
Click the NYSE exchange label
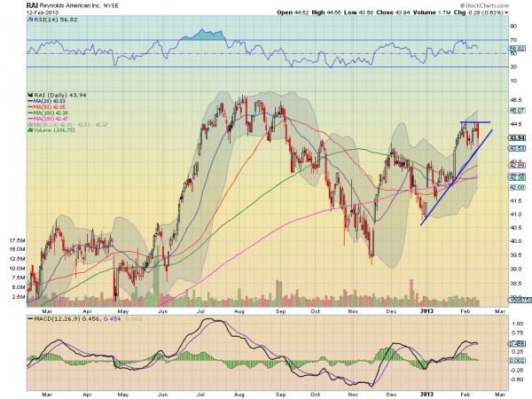point(111,6)
